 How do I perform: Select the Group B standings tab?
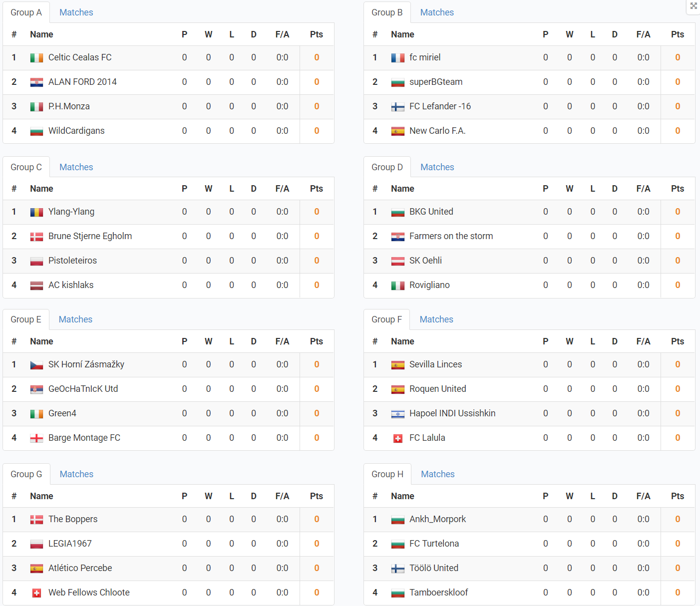tap(387, 12)
